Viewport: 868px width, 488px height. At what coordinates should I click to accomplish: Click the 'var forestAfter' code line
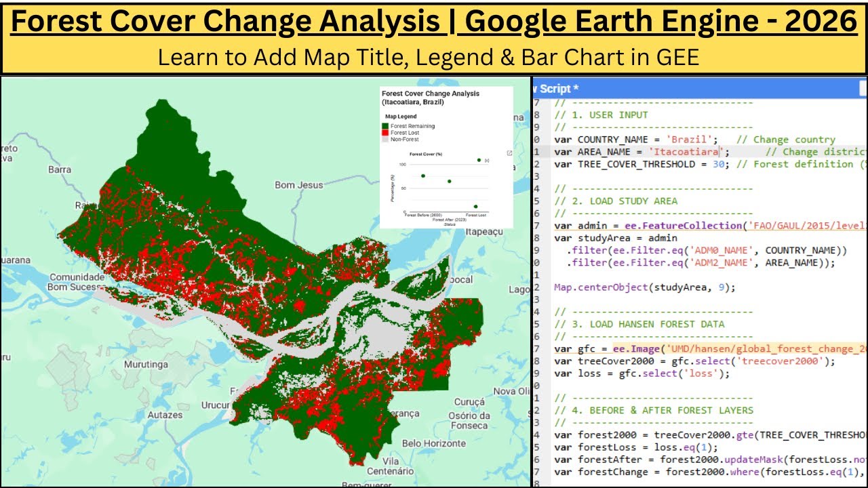point(710,460)
